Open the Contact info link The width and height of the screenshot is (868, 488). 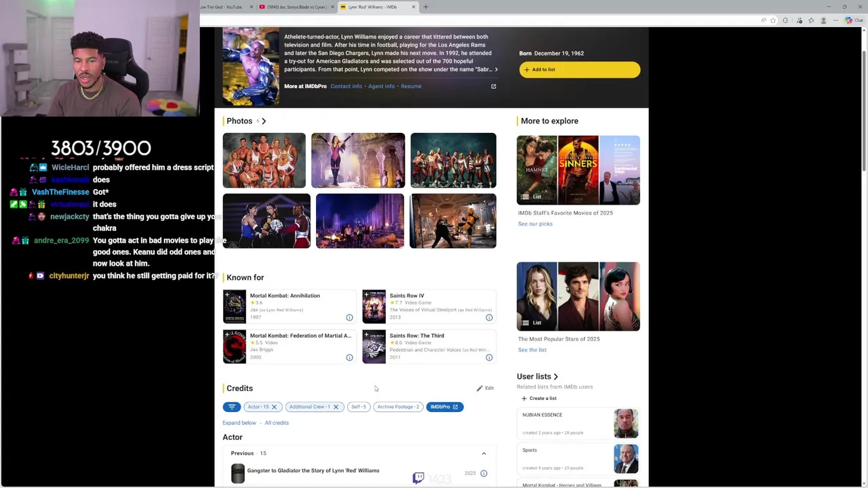tap(347, 86)
